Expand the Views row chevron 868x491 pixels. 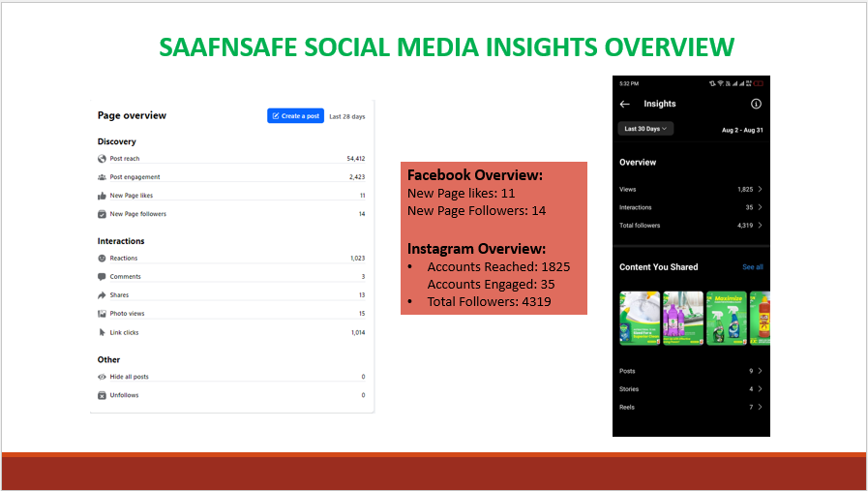click(x=760, y=190)
